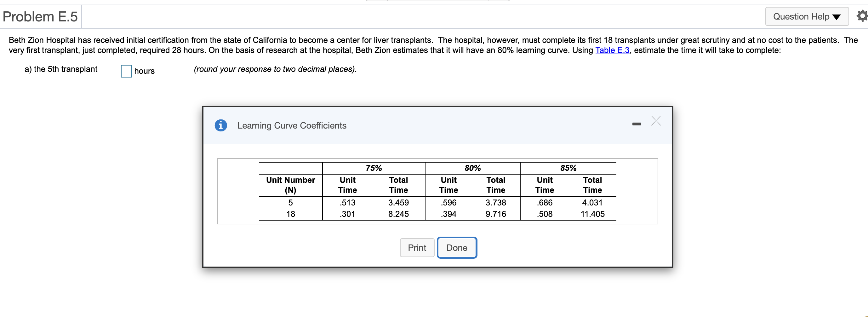Viewport: 868px width, 317px height.
Task: Click the info icon in the dialog header
Action: (x=221, y=125)
